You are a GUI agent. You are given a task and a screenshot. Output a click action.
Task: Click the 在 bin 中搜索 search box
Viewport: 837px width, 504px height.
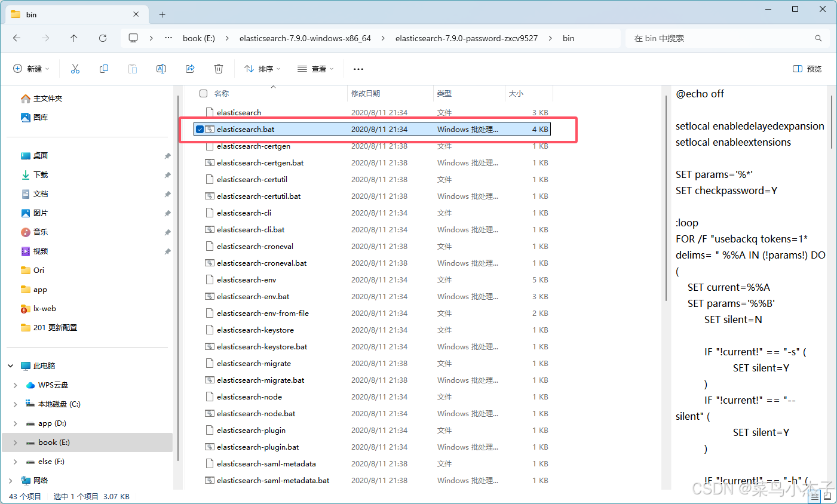[x=728, y=38]
